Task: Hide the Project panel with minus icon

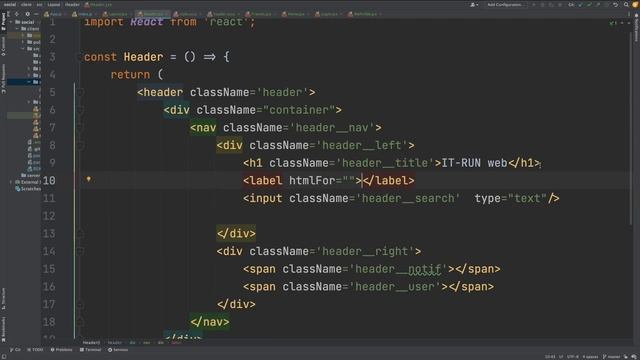Action: point(36,14)
